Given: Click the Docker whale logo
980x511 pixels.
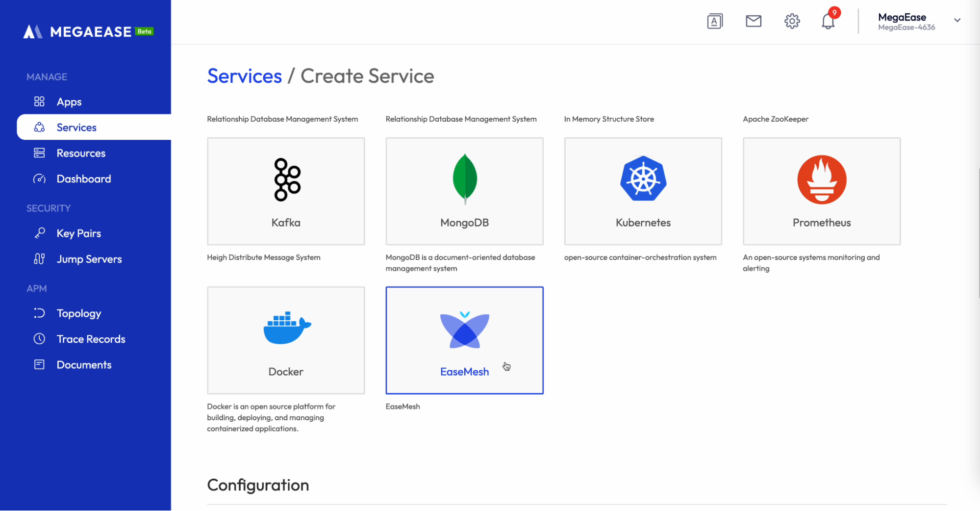Looking at the screenshot, I should point(287,328).
